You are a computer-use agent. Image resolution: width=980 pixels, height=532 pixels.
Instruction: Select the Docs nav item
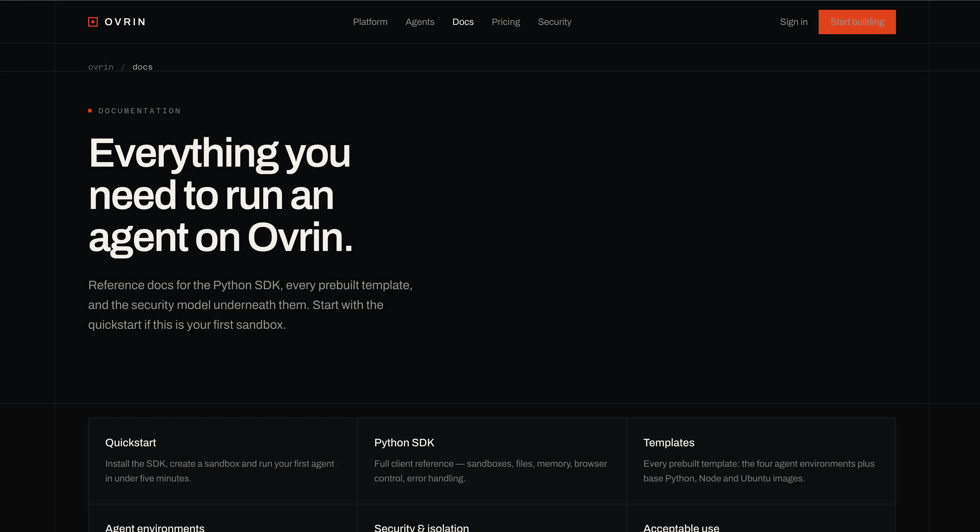463,22
